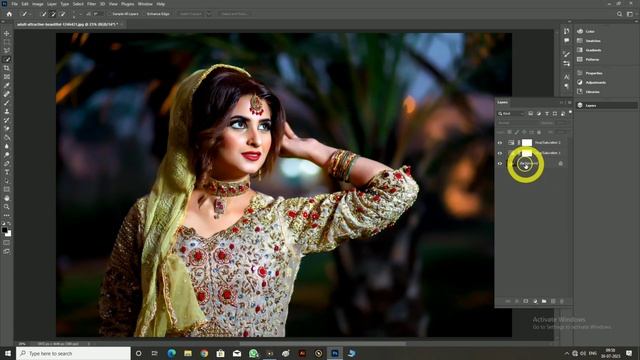Click the new adjustment layer icon
640x360 pixels.
[535, 301]
